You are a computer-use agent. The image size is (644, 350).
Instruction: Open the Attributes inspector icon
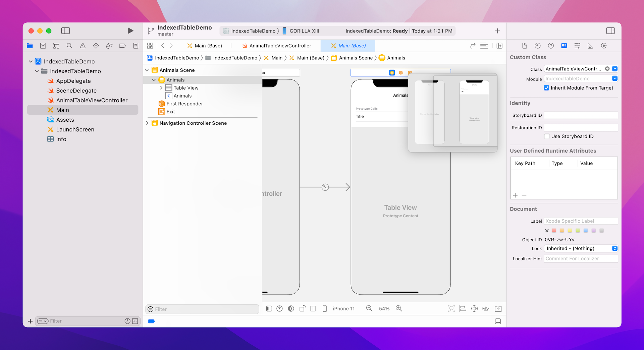pyautogui.click(x=577, y=46)
